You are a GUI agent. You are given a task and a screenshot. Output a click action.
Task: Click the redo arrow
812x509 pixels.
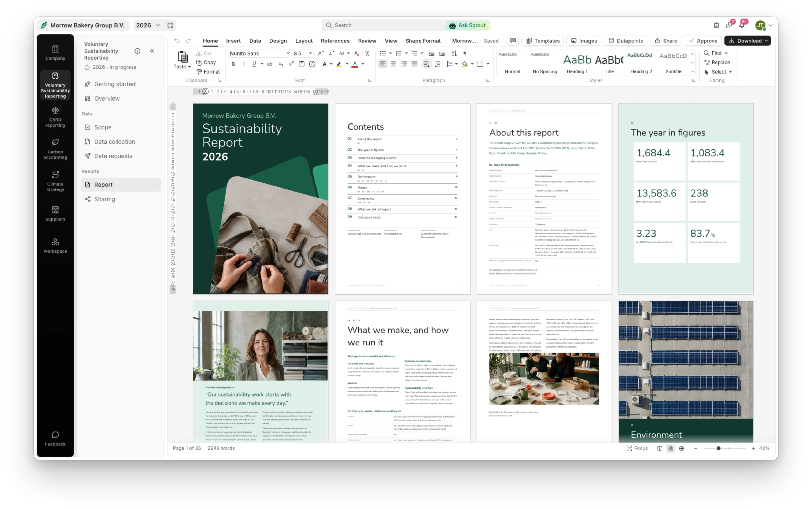click(189, 41)
